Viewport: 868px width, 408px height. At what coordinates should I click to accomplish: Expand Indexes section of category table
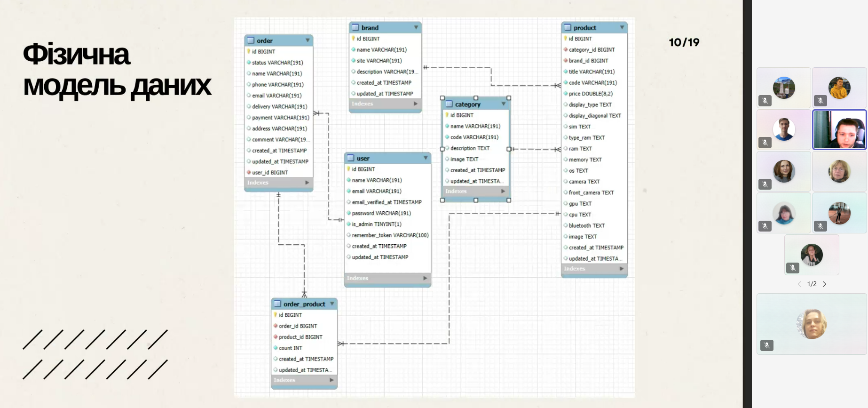(503, 191)
